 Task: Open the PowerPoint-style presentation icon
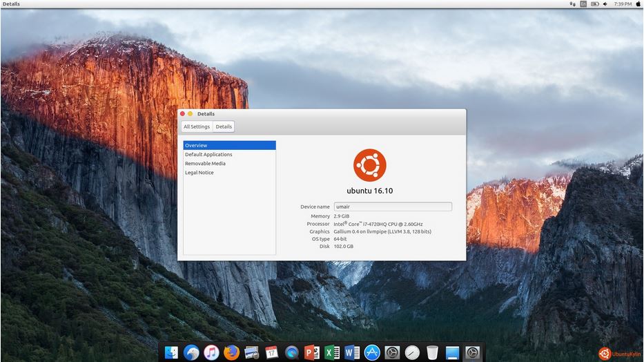click(312, 352)
